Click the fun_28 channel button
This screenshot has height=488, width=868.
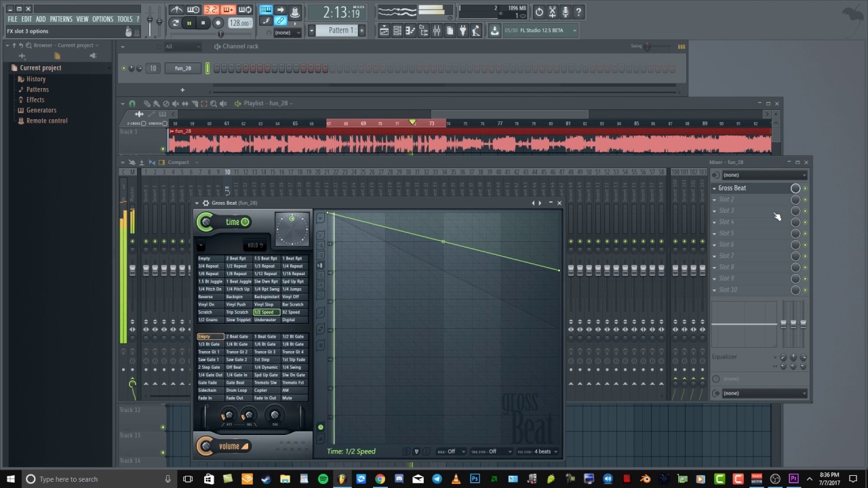tap(183, 68)
